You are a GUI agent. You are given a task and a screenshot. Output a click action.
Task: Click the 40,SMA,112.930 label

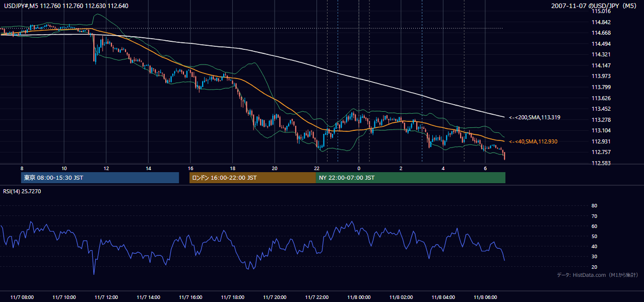click(x=533, y=141)
